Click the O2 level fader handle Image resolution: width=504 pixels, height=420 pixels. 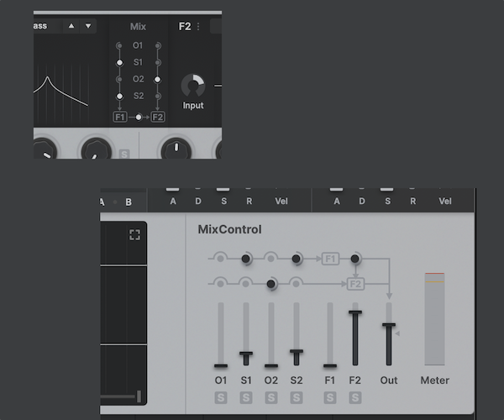click(x=271, y=365)
